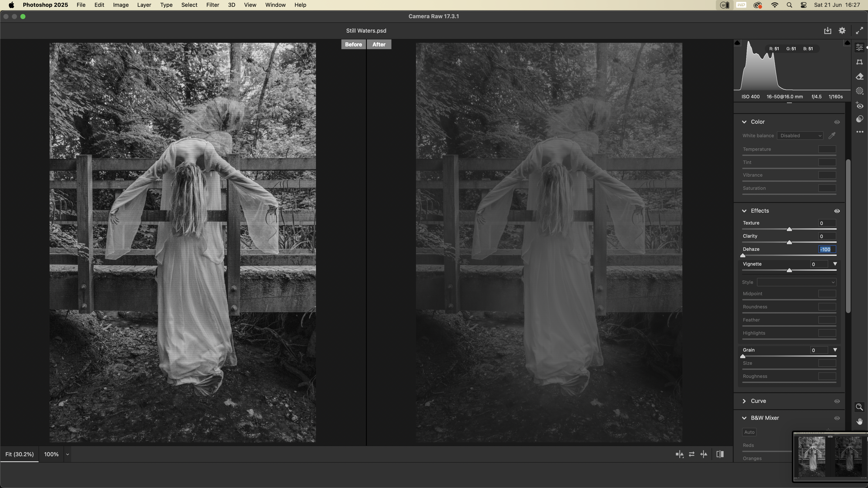Select the Remove eraser tool
Screen dimensions: 868x488
860,77
